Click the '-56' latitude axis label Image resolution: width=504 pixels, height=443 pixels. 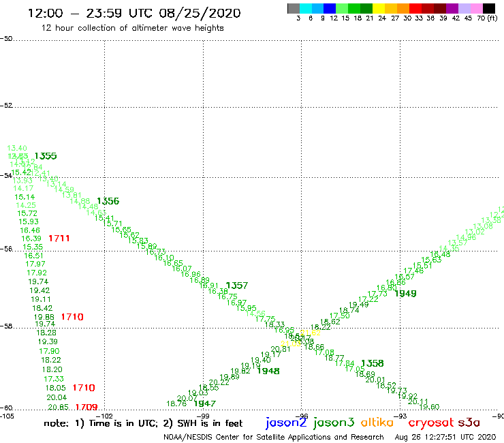(x=6, y=249)
